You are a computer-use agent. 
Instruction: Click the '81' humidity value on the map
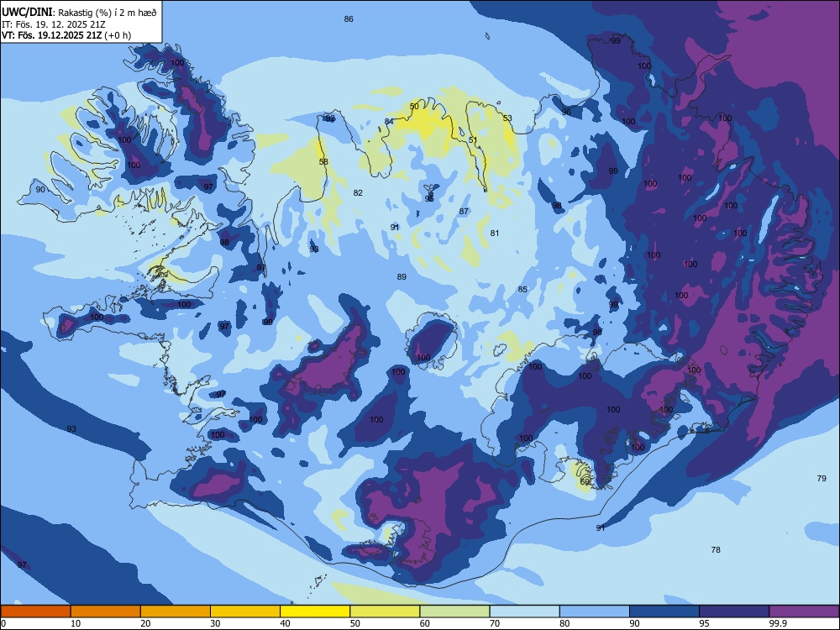[x=495, y=233]
